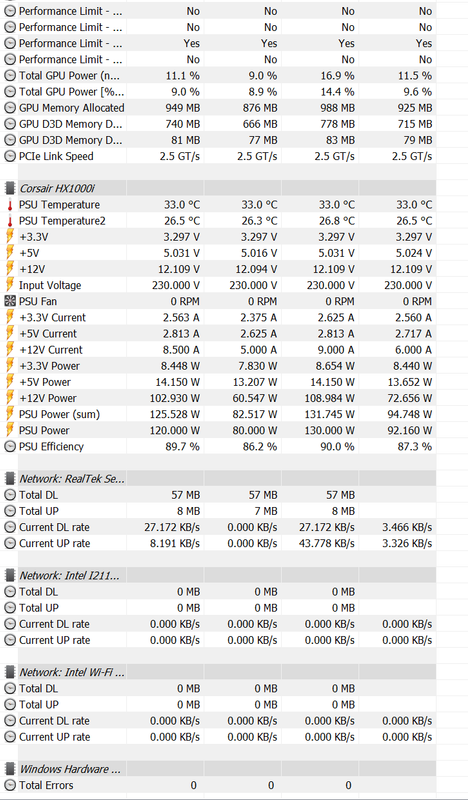This screenshot has height=800, width=468.
Task: Select the Total Errors row label
Action: coord(46,785)
